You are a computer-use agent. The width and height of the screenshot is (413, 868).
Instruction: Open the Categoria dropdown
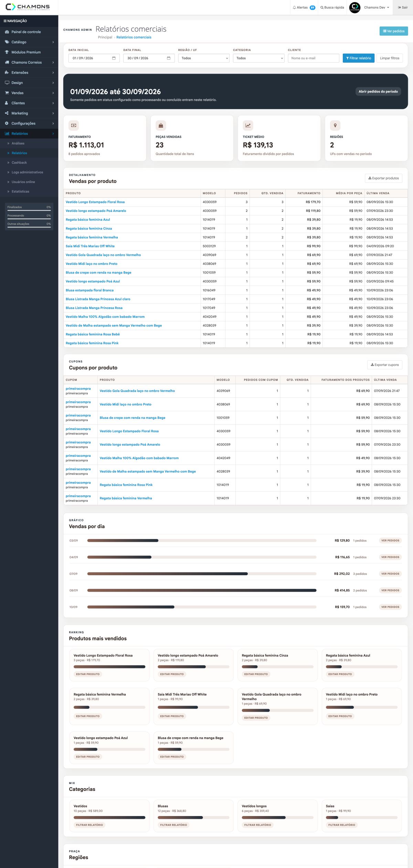pos(259,58)
